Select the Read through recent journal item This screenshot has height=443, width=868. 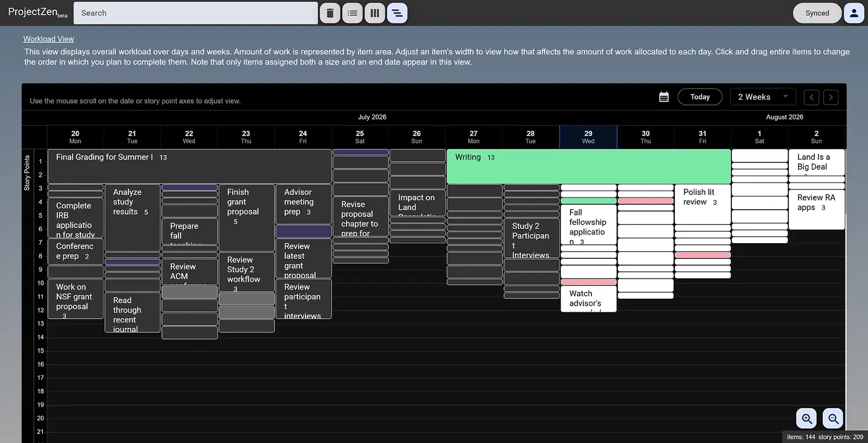click(133, 312)
